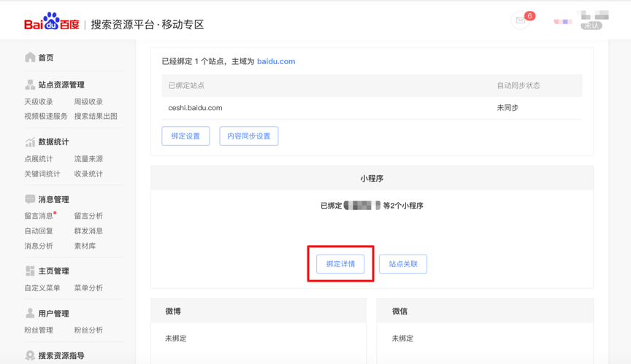Click the 用户管理 person icon

[x=30, y=313]
